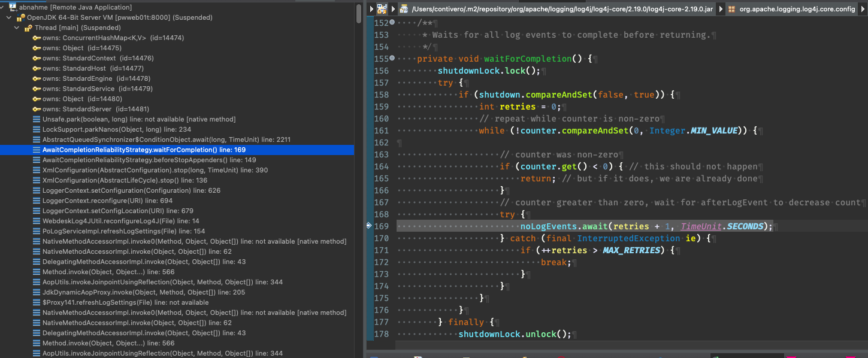Click key icon of owns: StandardService
868x358 pixels.
click(37, 89)
